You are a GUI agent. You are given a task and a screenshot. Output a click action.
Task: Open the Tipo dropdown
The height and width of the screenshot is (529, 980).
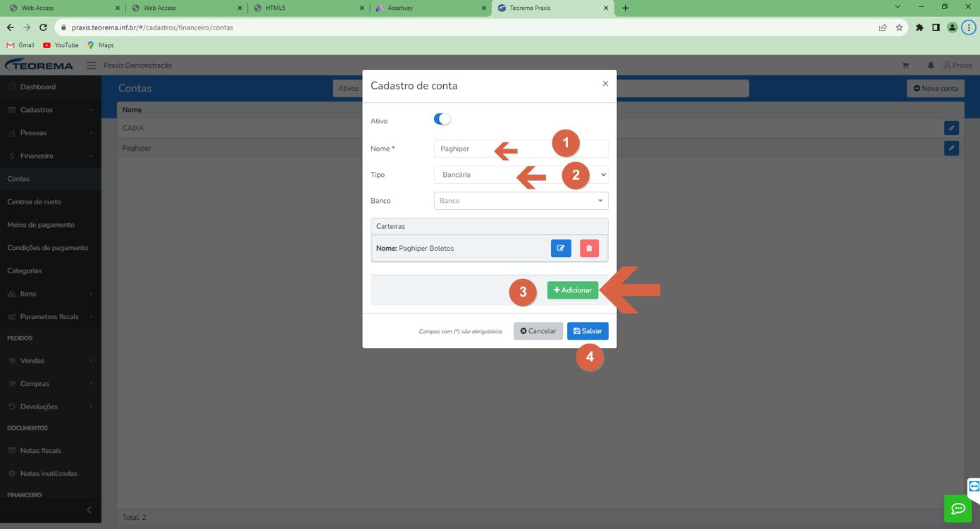click(521, 175)
